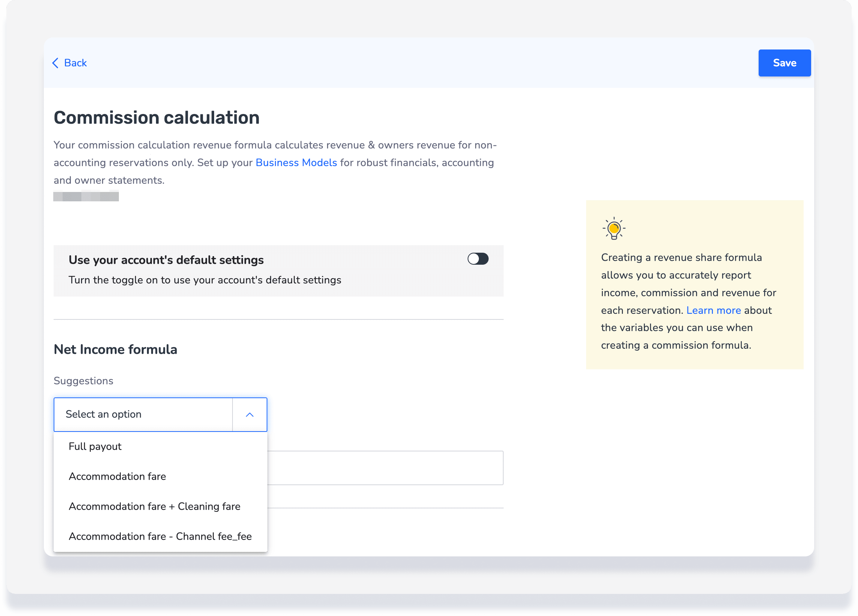Click the 'Use your account's default settings' title
858x616 pixels.
click(166, 260)
